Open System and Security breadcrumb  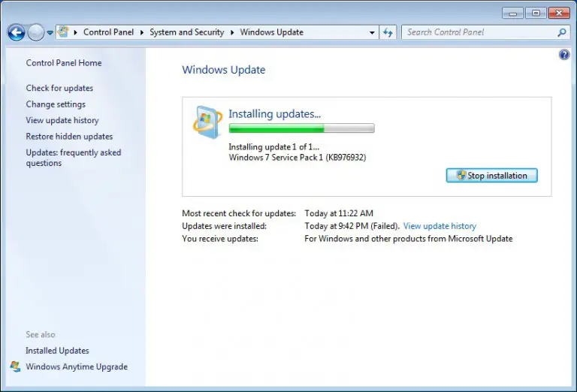tap(186, 32)
